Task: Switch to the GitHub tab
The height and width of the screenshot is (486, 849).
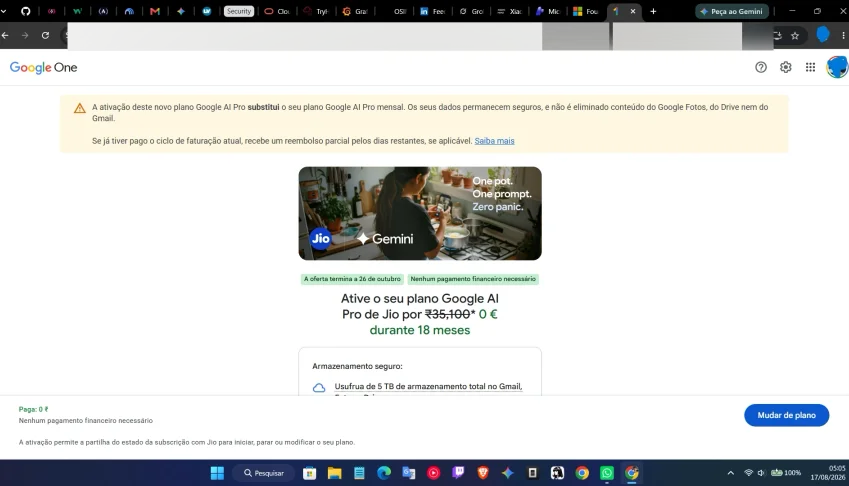Action: coord(25,11)
